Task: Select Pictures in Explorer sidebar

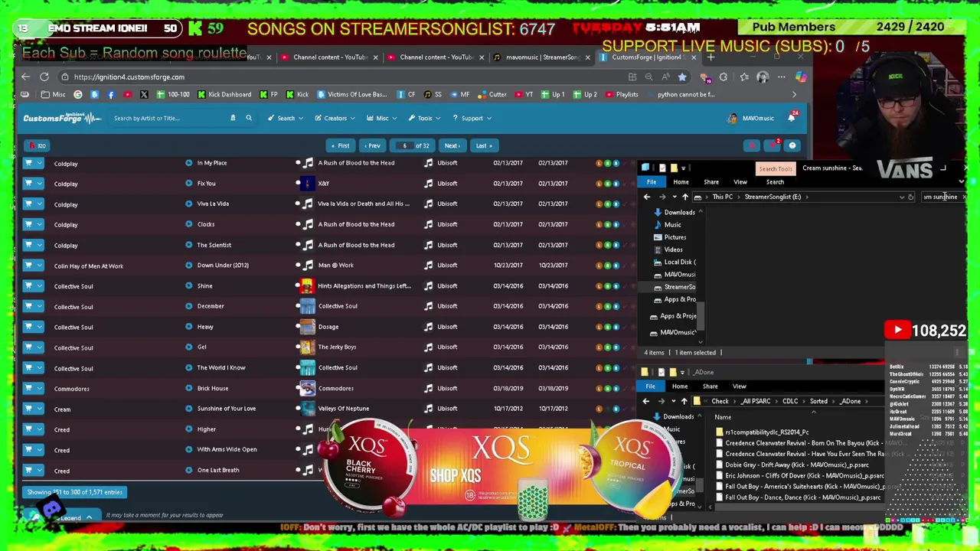Action: click(671, 237)
